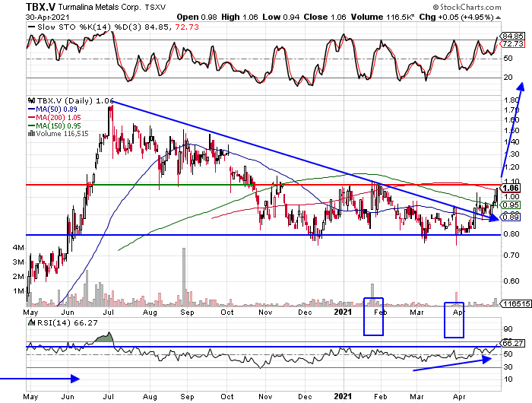Click the 2021 label on price panel axis
The height and width of the screenshot is (403, 532).
[x=343, y=312]
